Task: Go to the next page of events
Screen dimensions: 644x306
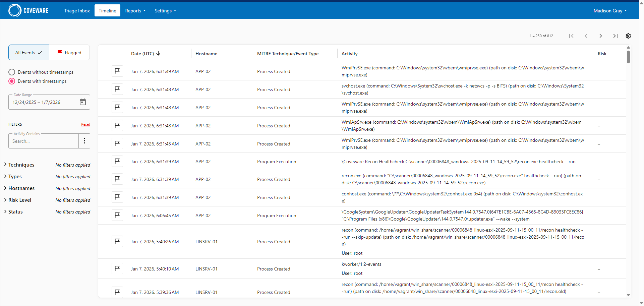Action: 600,36
